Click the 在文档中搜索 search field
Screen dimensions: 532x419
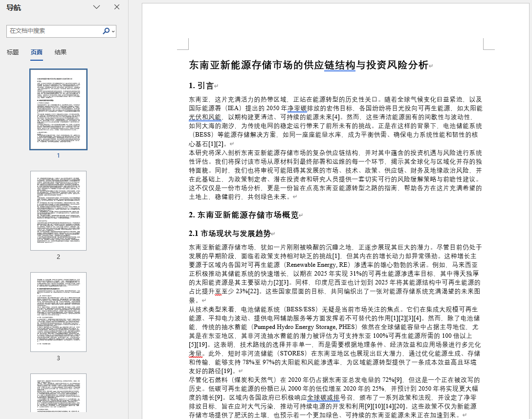(54, 31)
